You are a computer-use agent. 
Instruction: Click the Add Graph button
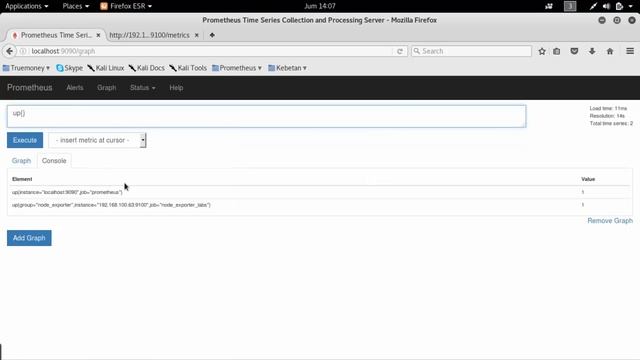pyautogui.click(x=29, y=238)
